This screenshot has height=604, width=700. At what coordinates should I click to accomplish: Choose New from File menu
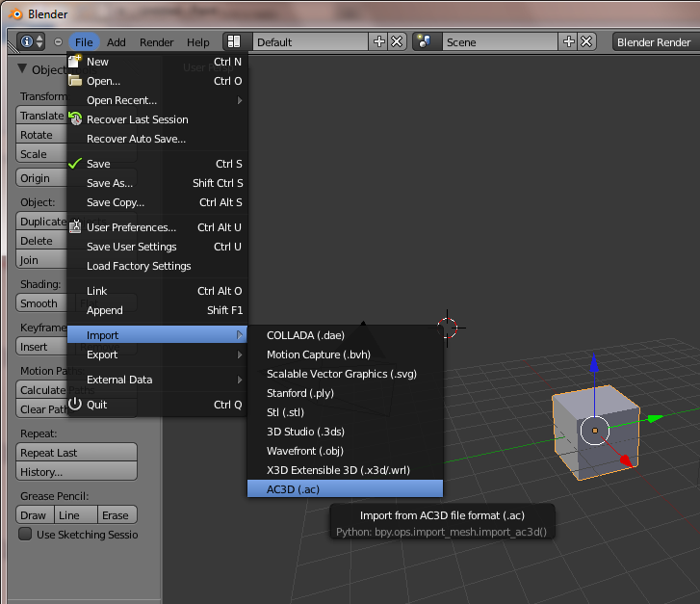point(157,62)
